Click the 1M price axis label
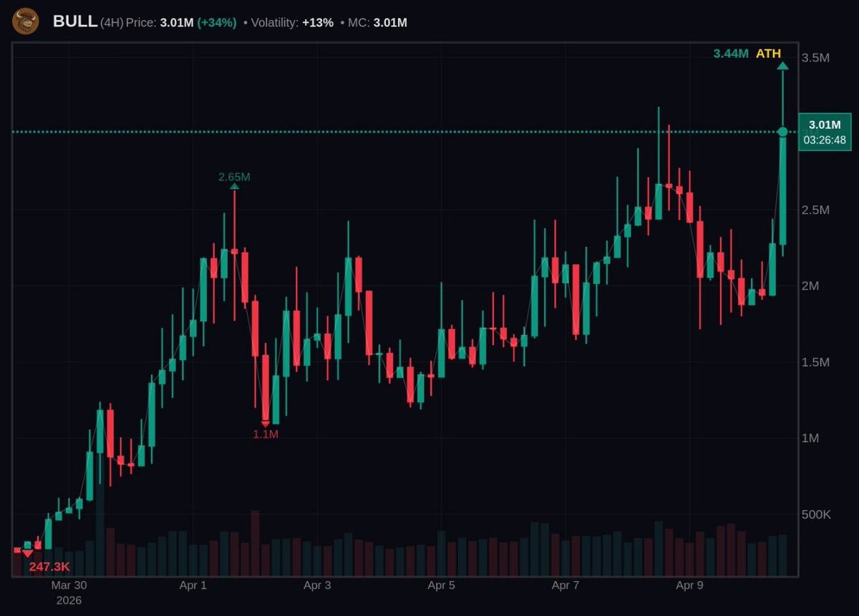 (811, 438)
